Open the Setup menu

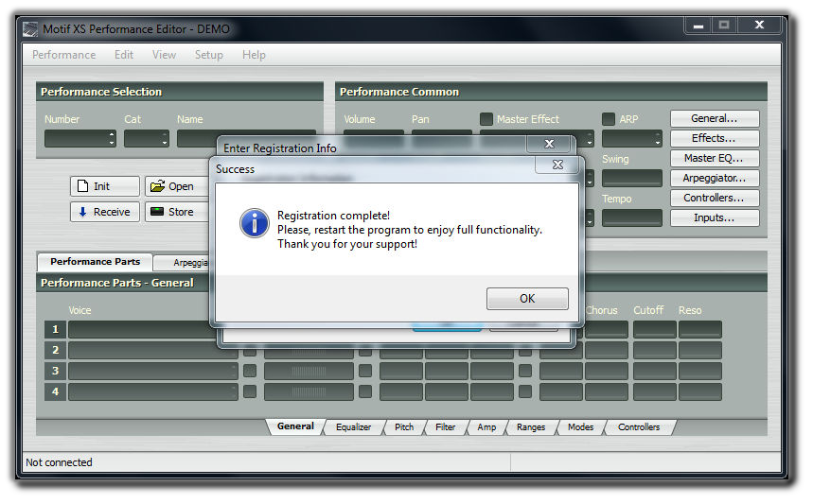pyautogui.click(x=208, y=55)
